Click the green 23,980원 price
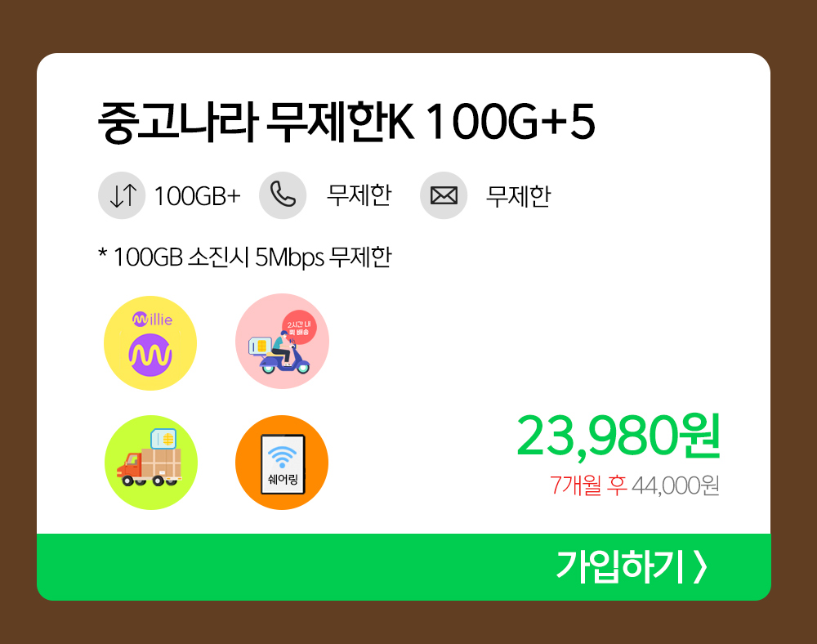The width and height of the screenshot is (817, 644). [x=618, y=436]
